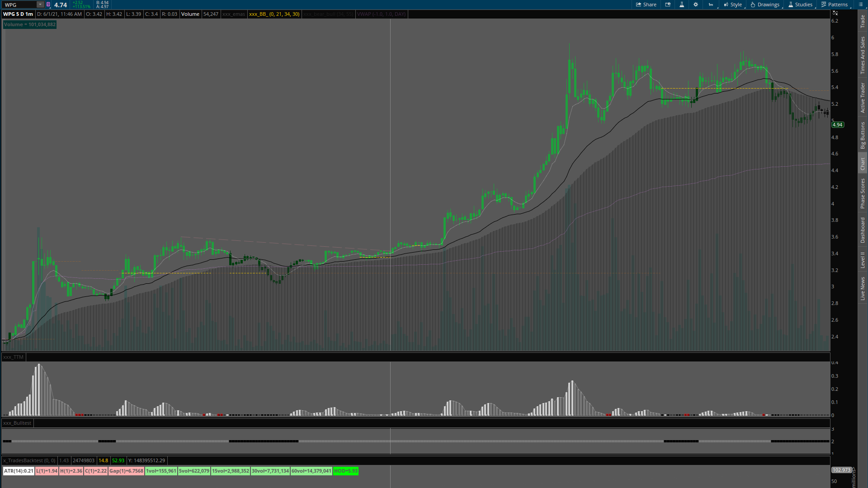Click the flask quick study icon
This screenshot has height=488, width=868.
click(x=682, y=5)
